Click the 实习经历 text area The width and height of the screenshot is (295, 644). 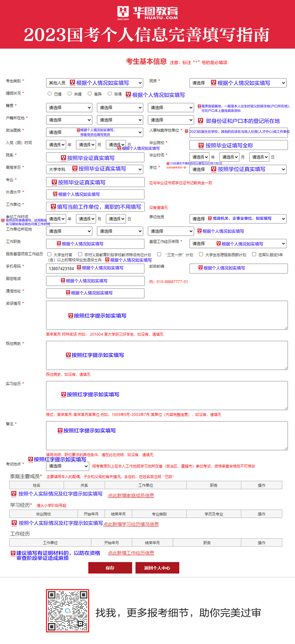167,396
